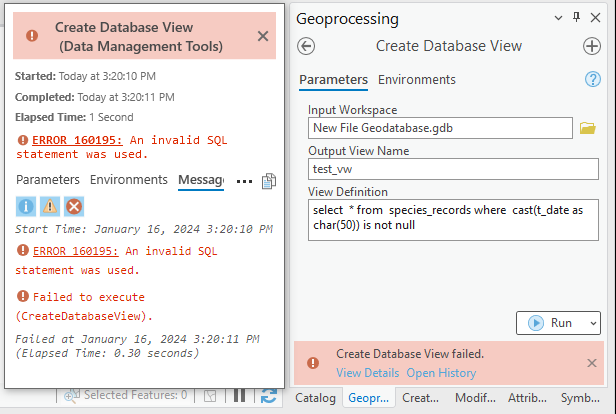This screenshot has width=616, height=414.
Task: Go back using the Geoprocessing back arrow
Action: [x=307, y=46]
